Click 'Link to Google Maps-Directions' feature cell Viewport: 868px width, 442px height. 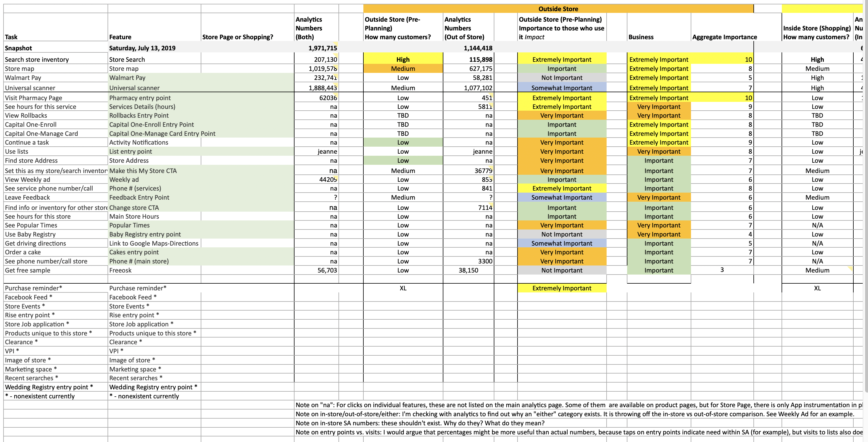(154, 243)
